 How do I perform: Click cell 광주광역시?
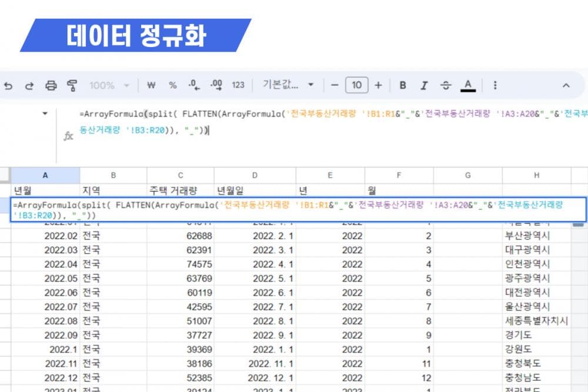pyautogui.click(x=537, y=279)
